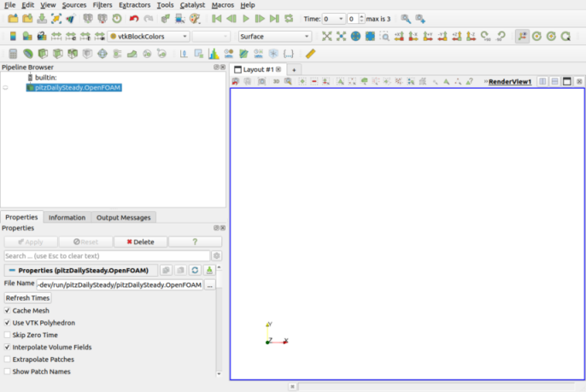Click the Reset Camera icon
This screenshot has width=586, height=392.
(x=326, y=36)
